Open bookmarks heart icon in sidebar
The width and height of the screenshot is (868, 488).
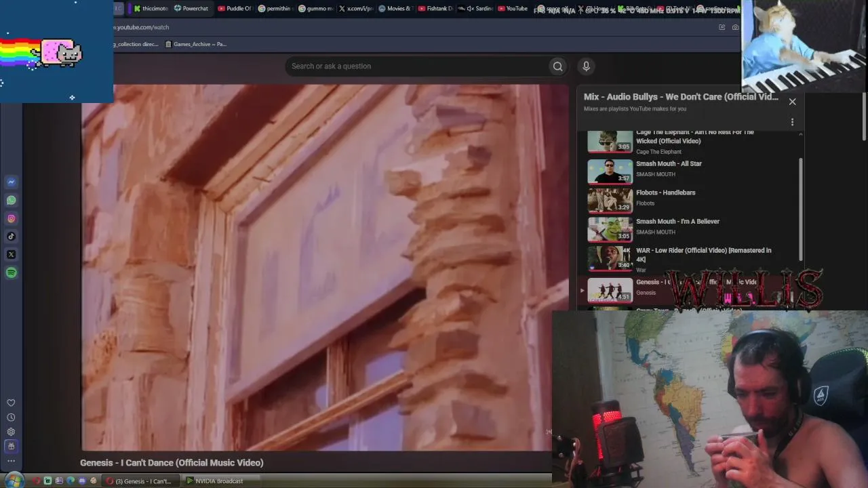pos(11,403)
